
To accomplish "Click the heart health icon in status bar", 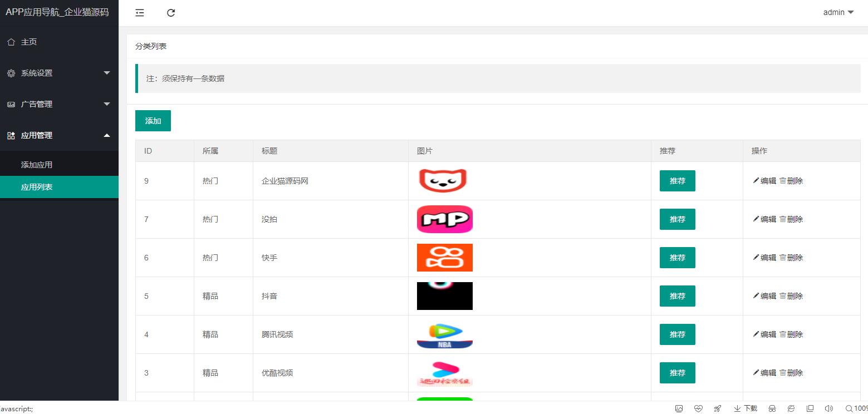I will click(x=698, y=408).
